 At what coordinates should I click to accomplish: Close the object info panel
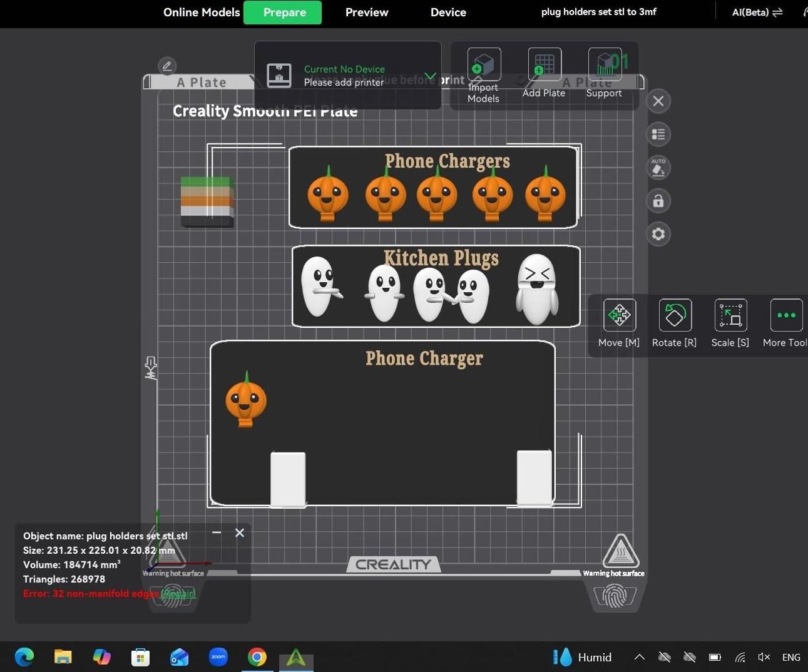[x=240, y=532]
